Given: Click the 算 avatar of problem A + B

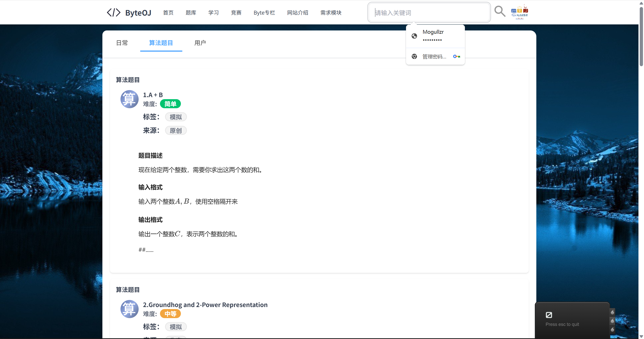Looking at the screenshot, I should pyautogui.click(x=129, y=99).
